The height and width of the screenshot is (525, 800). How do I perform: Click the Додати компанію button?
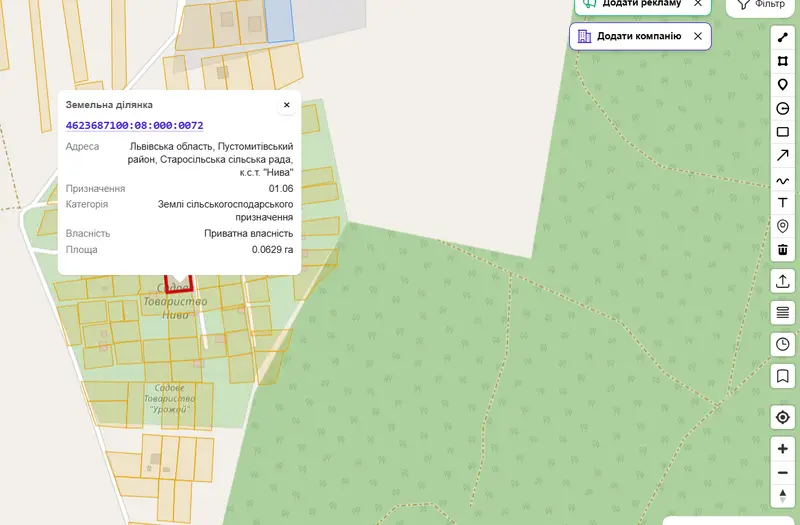tap(639, 36)
